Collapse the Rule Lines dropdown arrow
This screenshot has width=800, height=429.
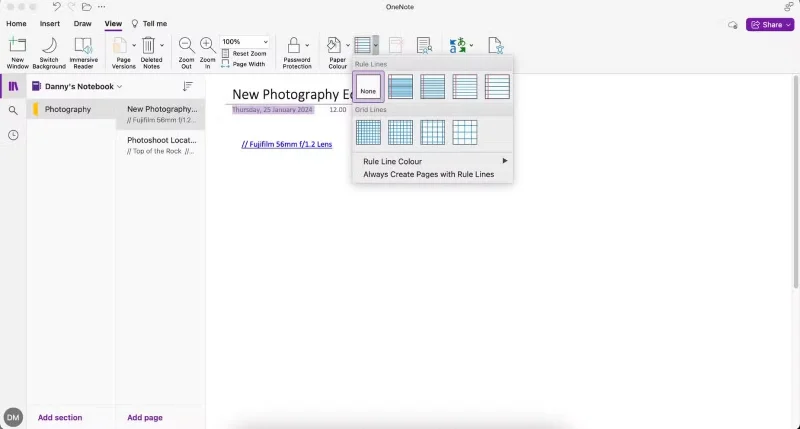376,45
